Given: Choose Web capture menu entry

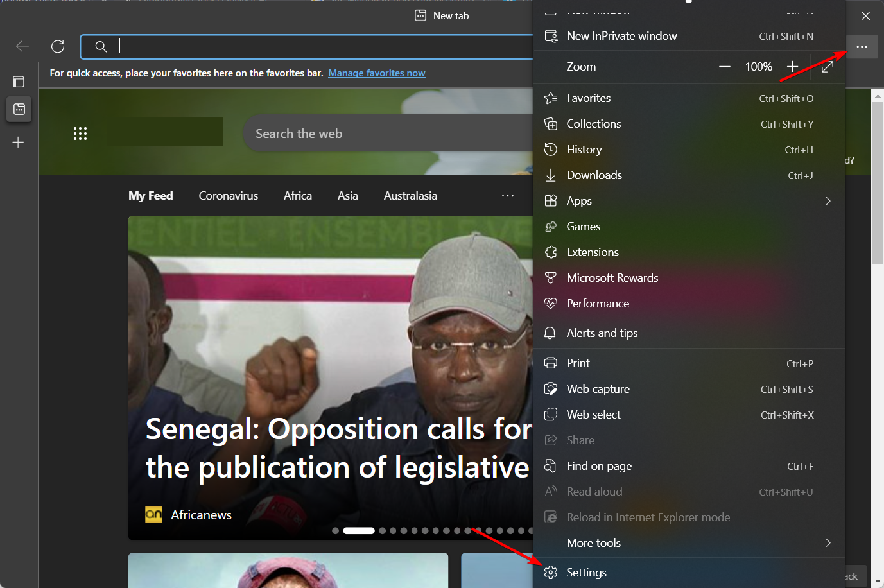Looking at the screenshot, I should click(689, 389).
